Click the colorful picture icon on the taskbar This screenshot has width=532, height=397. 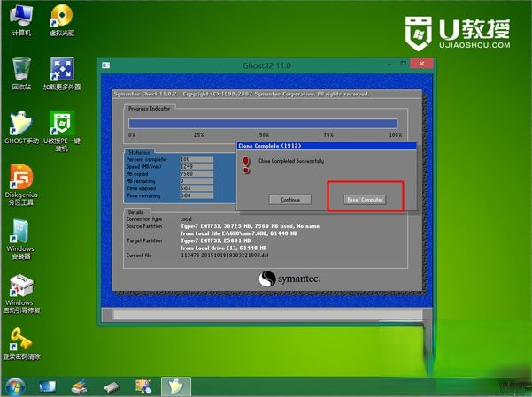coord(143,386)
